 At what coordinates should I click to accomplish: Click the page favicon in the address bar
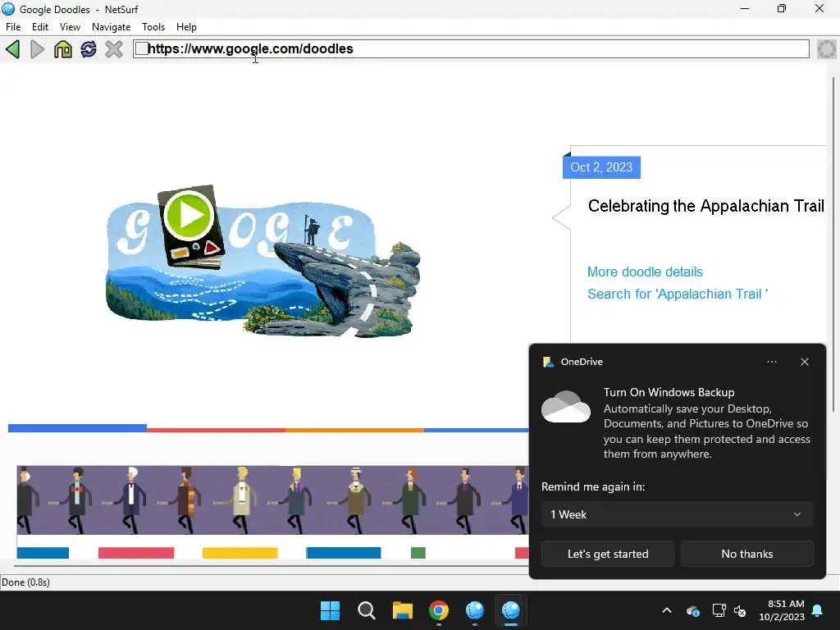141,48
